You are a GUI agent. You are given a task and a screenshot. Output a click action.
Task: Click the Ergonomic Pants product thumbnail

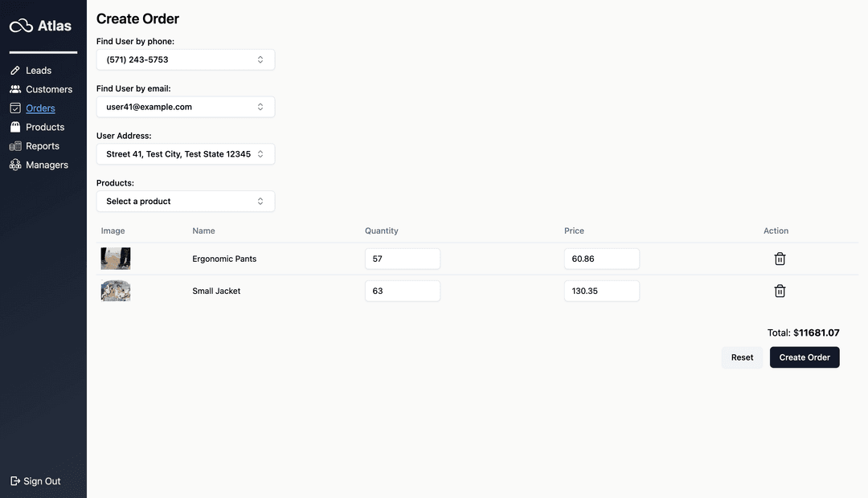point(116,259)
